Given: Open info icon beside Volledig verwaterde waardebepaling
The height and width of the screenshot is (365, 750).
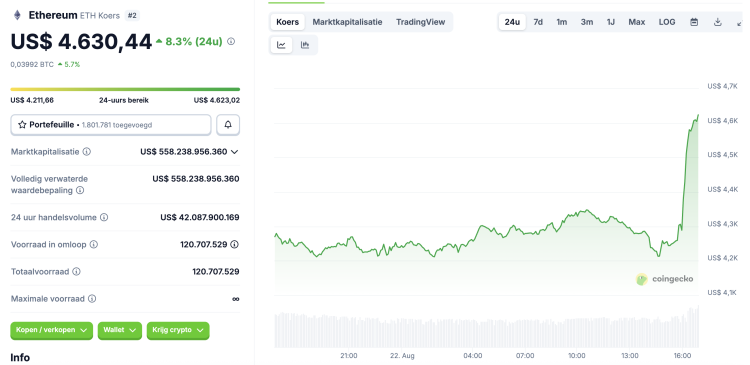Looking at the screenshot, I should pyautogui.click(x=80, y=190).
